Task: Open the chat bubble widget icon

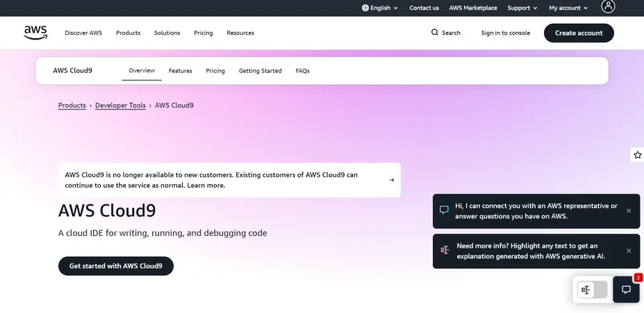Action: point(626,289)
